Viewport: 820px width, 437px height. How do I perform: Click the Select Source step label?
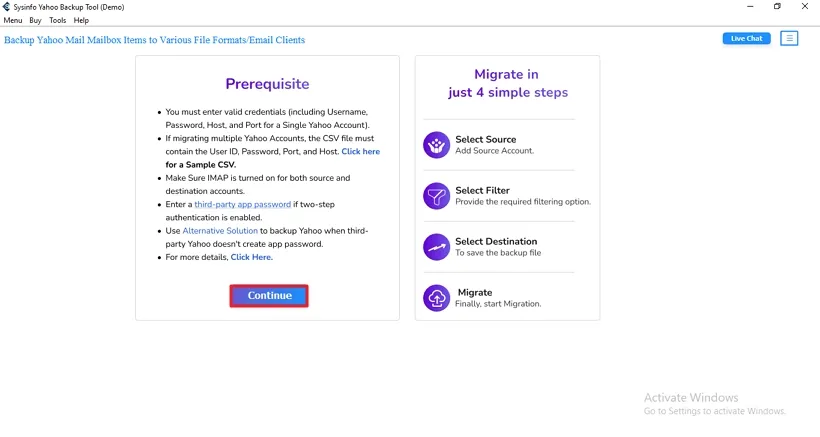(x=485, y=140)
